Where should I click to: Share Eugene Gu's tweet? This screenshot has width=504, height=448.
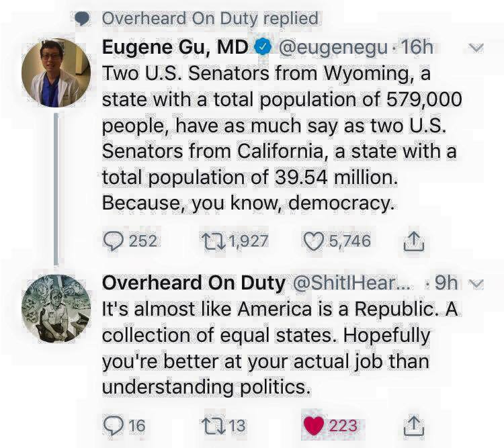click(x=414, y=241)
